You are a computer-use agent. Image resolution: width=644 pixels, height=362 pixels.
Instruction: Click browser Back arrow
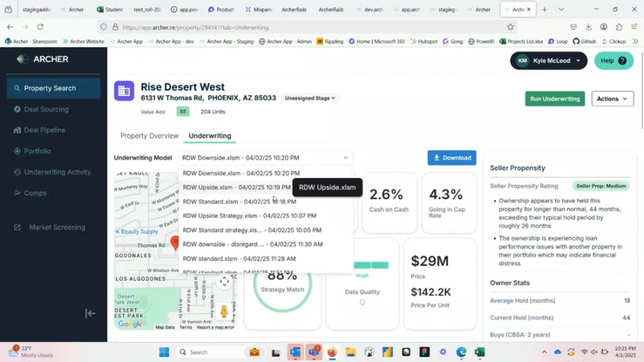pos(10,27)
